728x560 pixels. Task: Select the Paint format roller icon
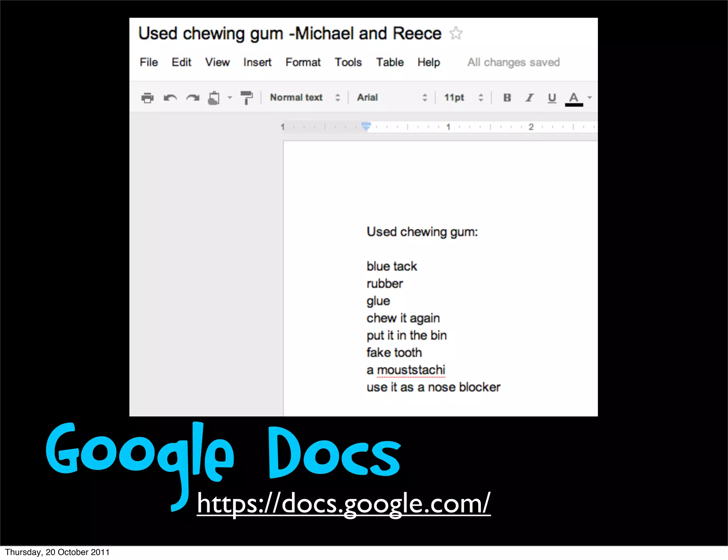tap(246, 98)
